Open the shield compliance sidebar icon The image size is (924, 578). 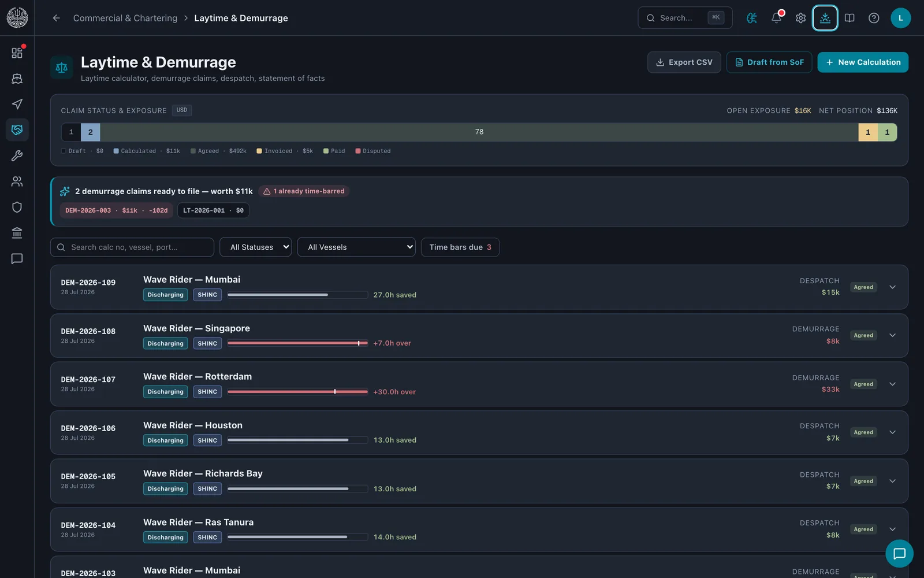[17, 207]
